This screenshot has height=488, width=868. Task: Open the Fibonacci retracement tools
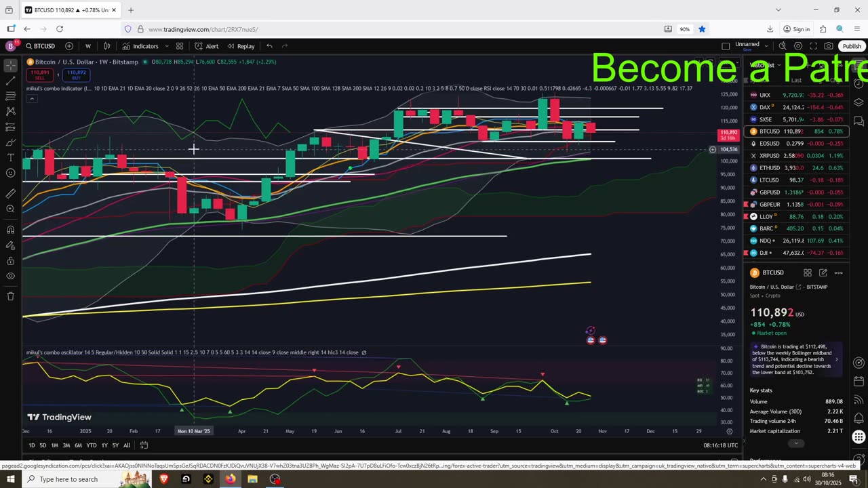click(x=10, y=96)
